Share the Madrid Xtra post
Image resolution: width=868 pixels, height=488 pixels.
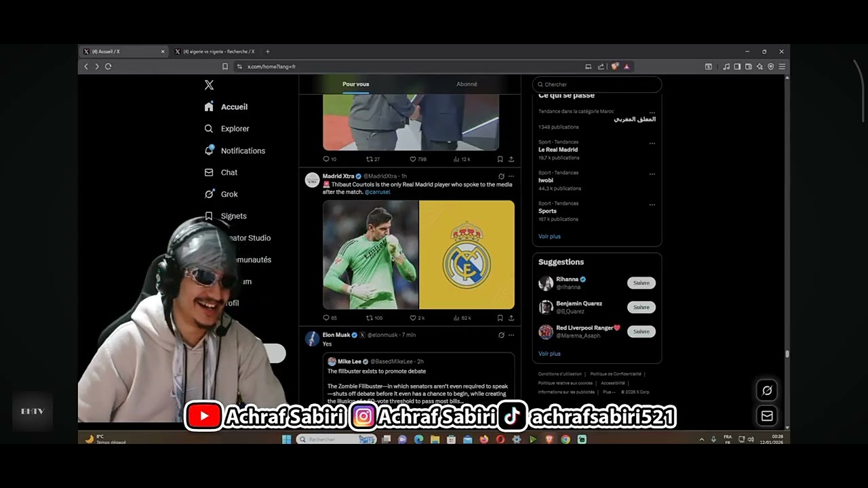tap(511, 318)
